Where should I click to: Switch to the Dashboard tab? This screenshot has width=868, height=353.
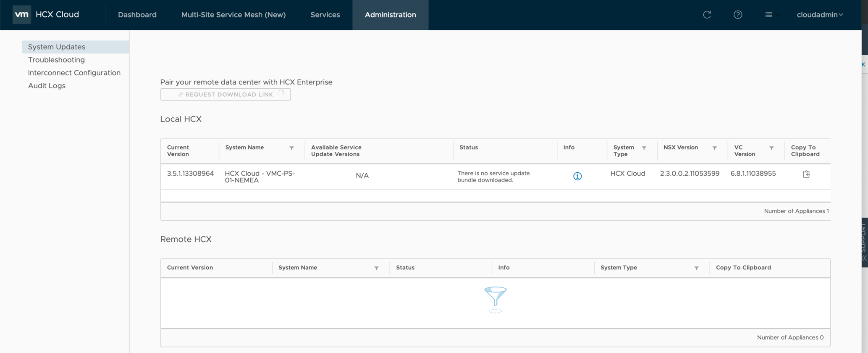pos(137,15)
